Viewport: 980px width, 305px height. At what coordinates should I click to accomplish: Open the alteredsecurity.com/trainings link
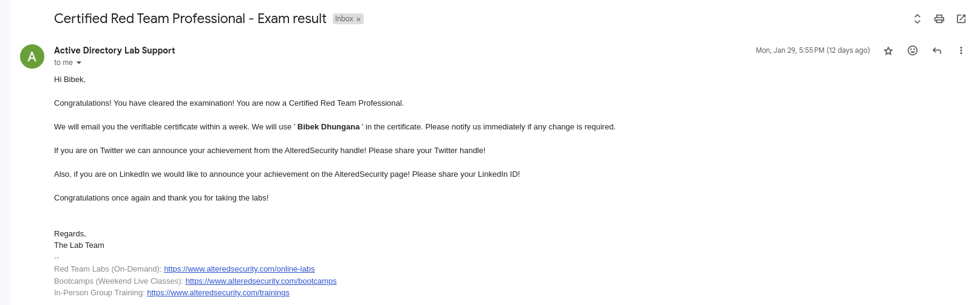[x=218, y=293]
